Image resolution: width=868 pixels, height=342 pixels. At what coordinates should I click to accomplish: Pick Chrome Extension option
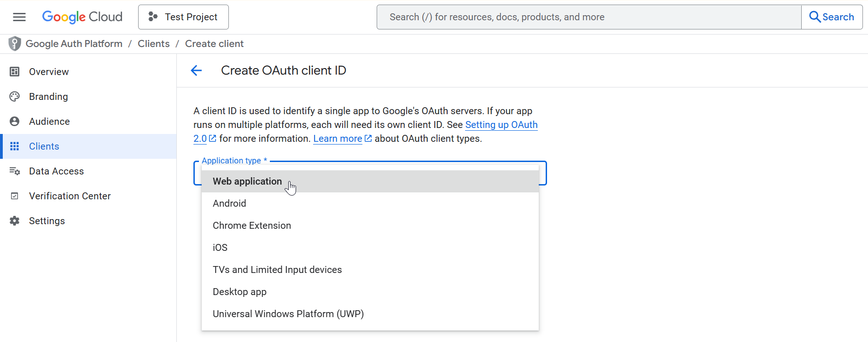click(252, 226)
